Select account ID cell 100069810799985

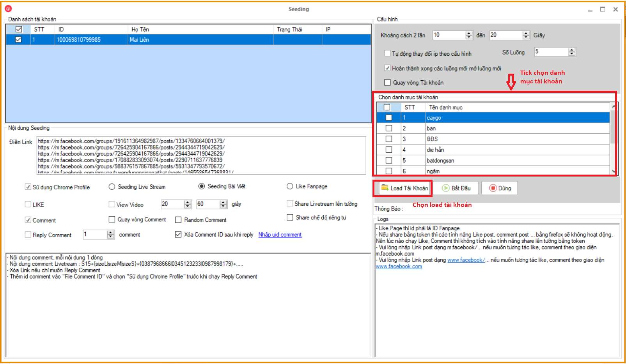click(x=91, y=39)
